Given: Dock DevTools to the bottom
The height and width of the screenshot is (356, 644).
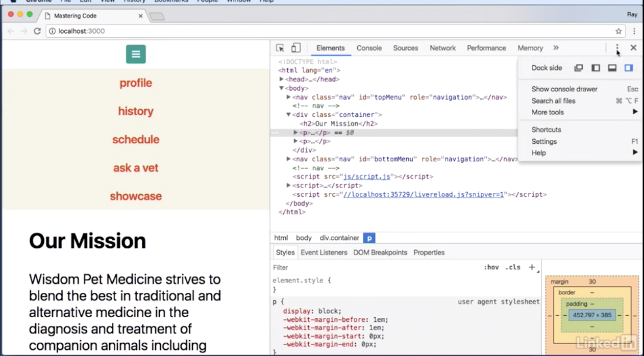Looking at the screenshot, I should point(612,68).
